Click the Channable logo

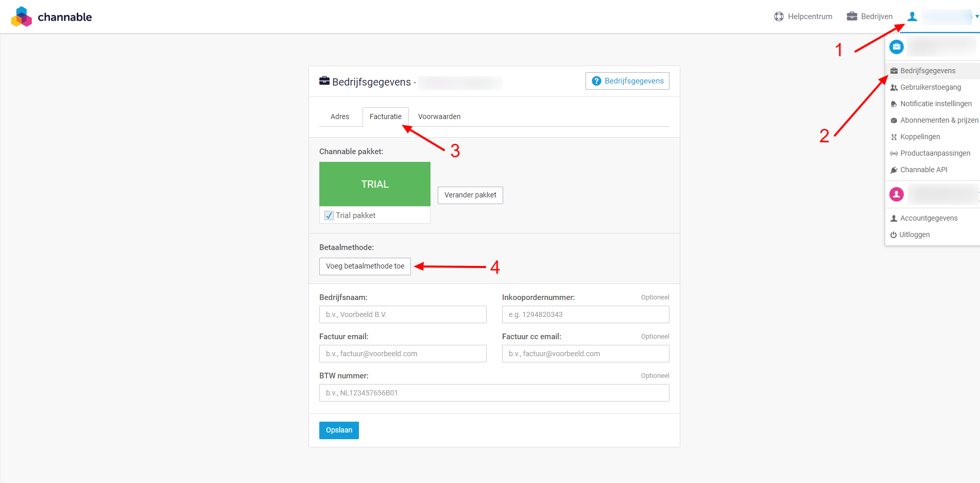pyautogui.click(x=51, y=16)
